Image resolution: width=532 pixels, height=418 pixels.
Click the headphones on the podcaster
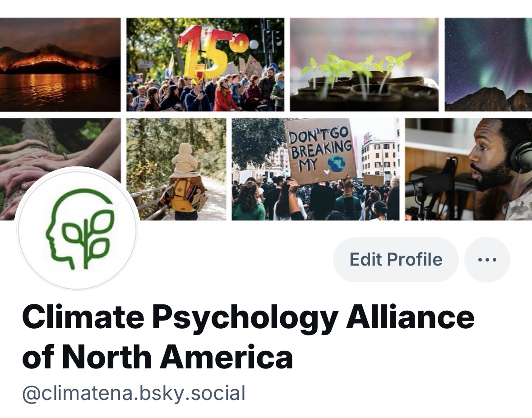click(x=521, y=157)
